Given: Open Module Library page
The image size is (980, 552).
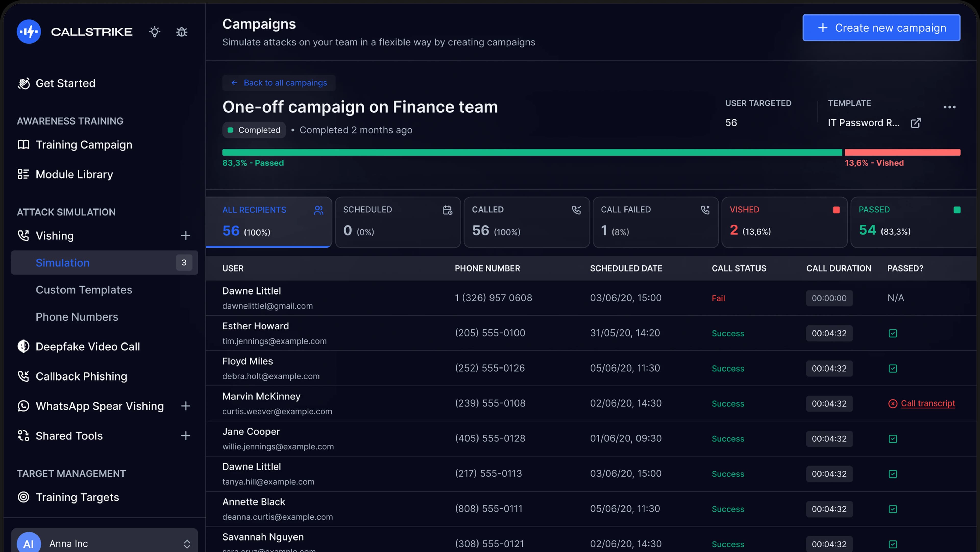Looking at the screenshot, I should tap(74, 174).
